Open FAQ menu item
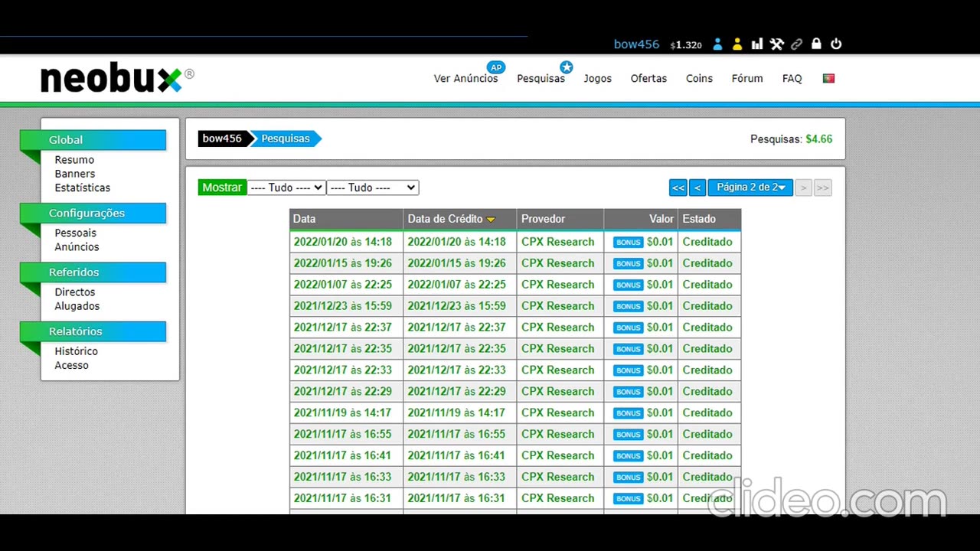This screenshot has height=551, width=980. 792,78
